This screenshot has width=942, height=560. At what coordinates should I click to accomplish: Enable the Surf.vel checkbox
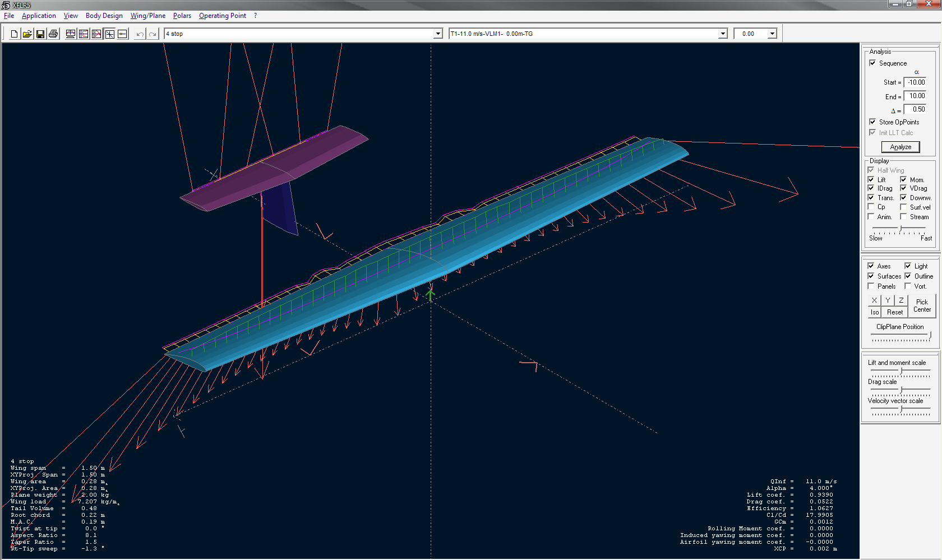(x=903, y=207)
